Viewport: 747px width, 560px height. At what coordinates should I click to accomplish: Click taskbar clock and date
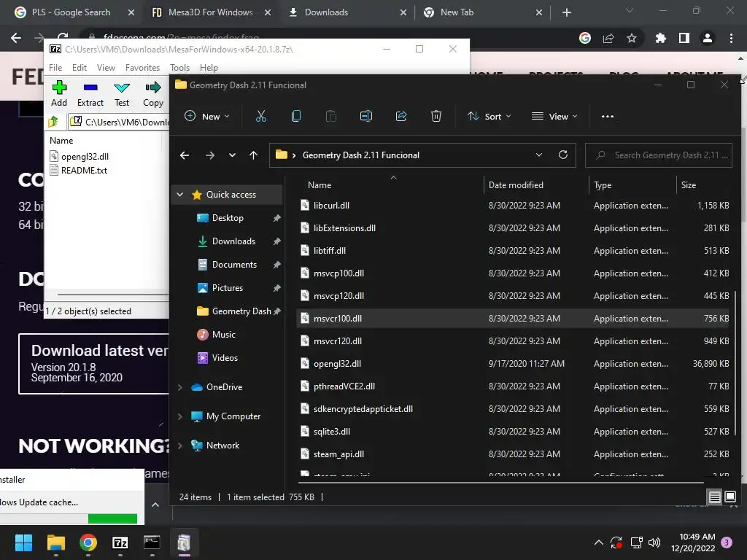pyautogui.click(x=693, y=542)
